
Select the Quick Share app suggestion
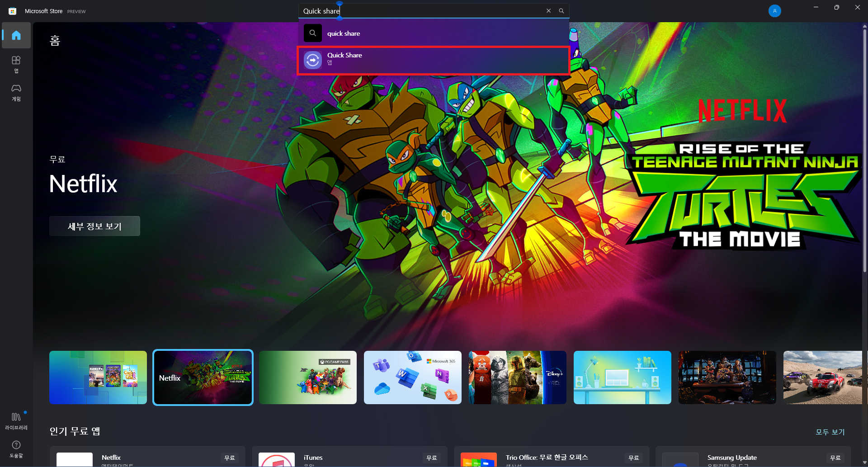pyautogui.click(x=434, y=60)
